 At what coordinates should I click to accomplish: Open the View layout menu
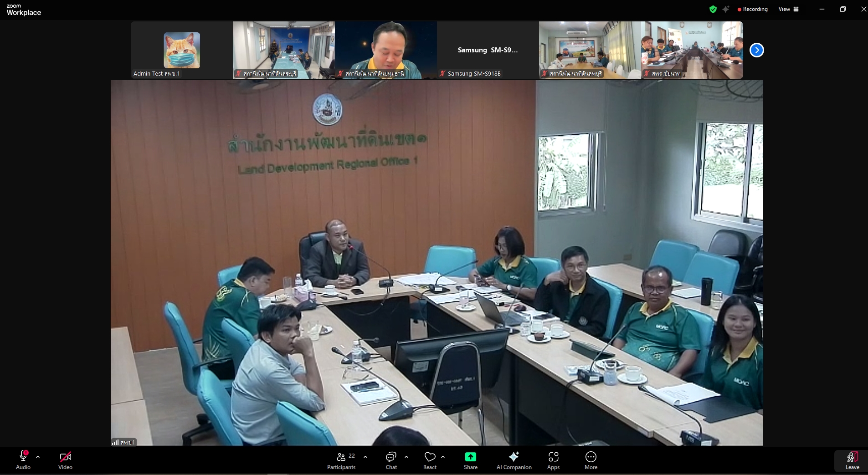click(x=788, y=9)
